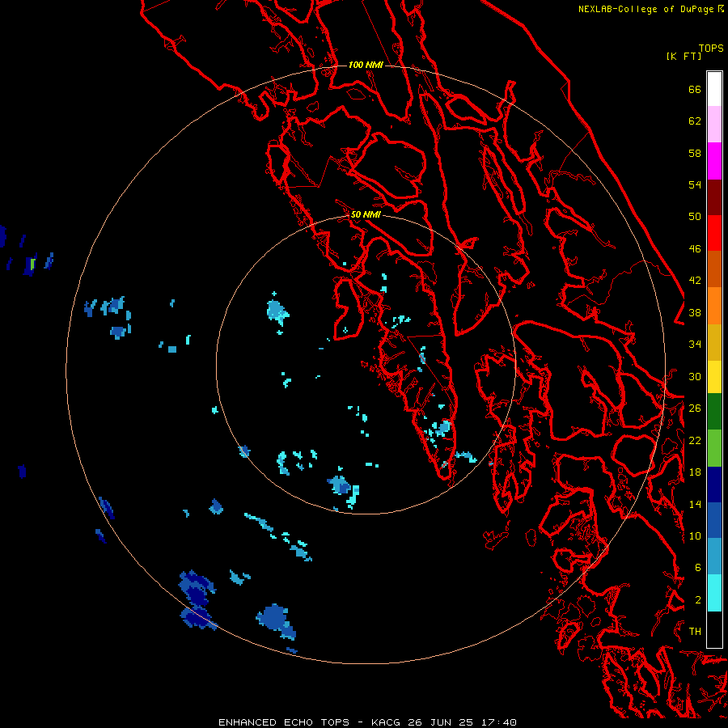Click the '62' legend value
728x728 pixels.
695,121
